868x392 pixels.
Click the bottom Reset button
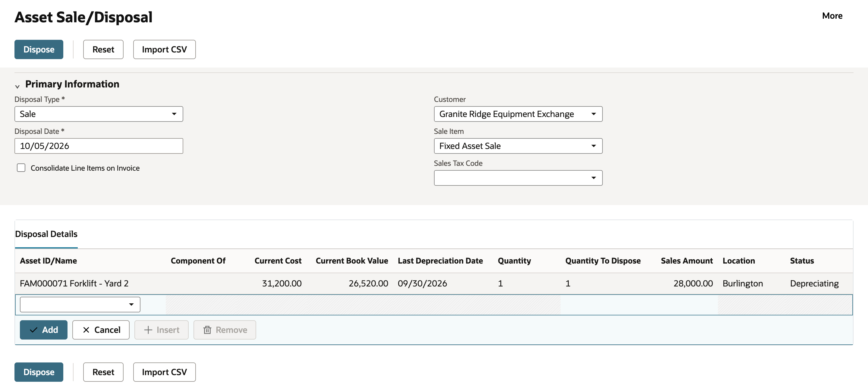click(103, 372)
